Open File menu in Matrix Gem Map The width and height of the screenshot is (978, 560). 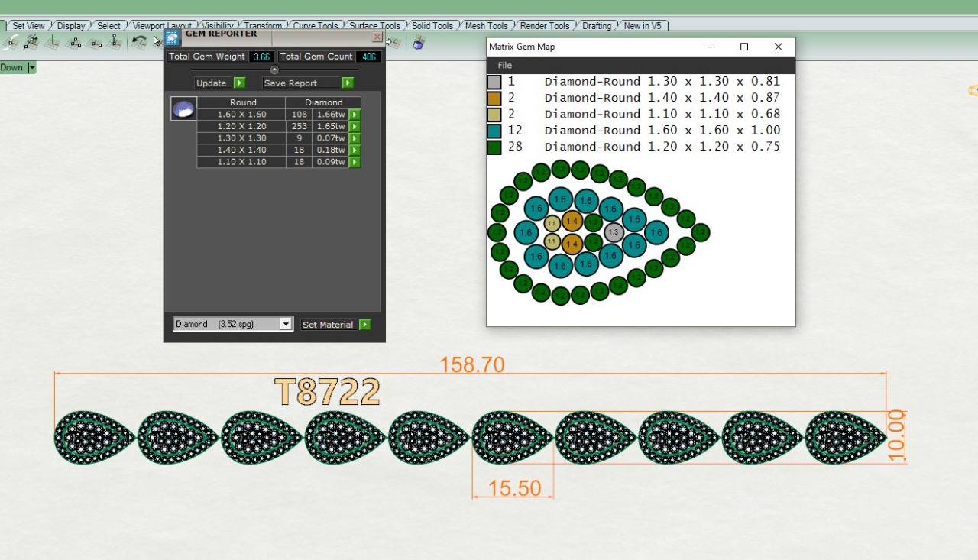(504, 65)
